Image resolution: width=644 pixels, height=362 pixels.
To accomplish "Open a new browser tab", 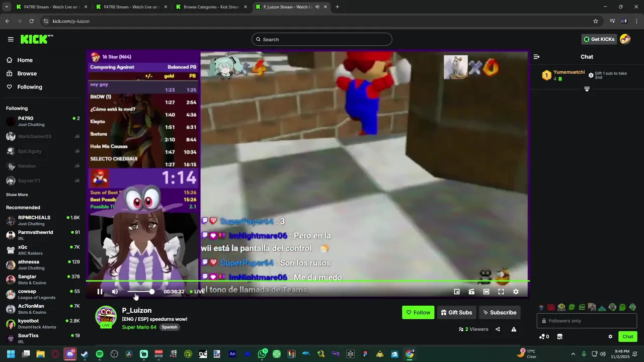I will point(337,7).
